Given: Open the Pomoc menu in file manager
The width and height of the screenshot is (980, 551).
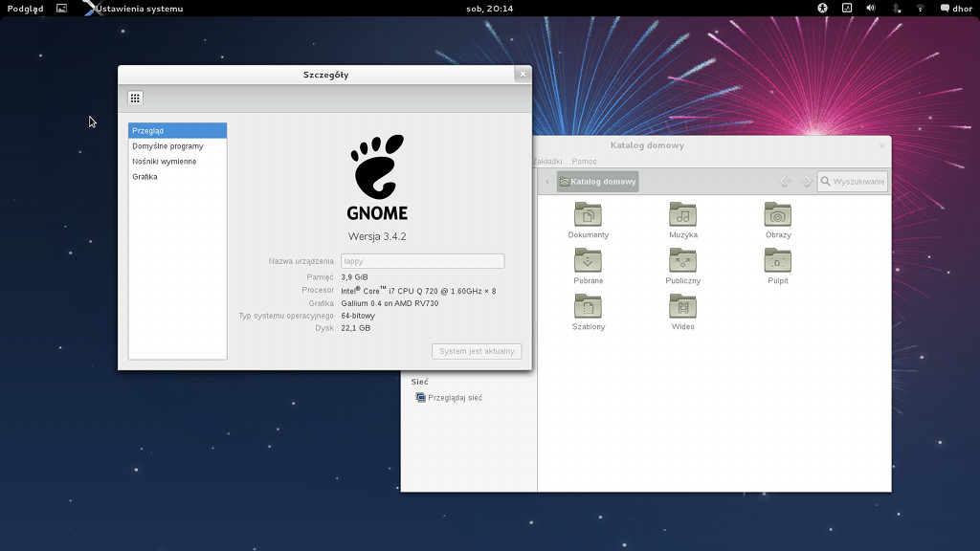Looking at the screenshot, I should (x=585, y=161).
